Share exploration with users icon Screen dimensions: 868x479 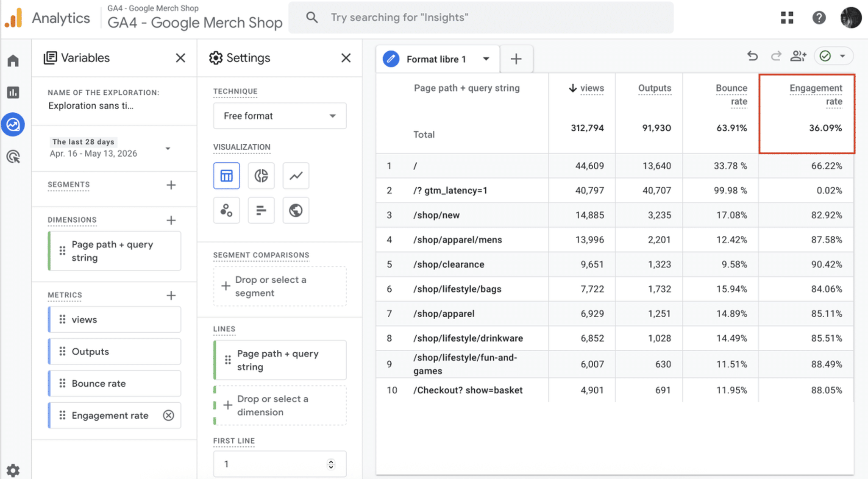798,56
